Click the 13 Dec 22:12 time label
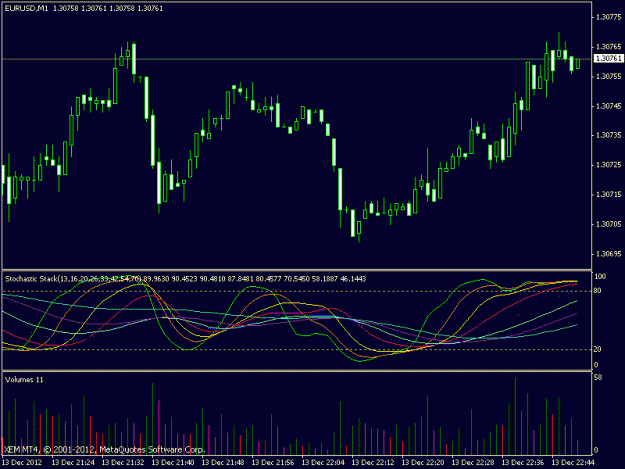 pos(373,462)
